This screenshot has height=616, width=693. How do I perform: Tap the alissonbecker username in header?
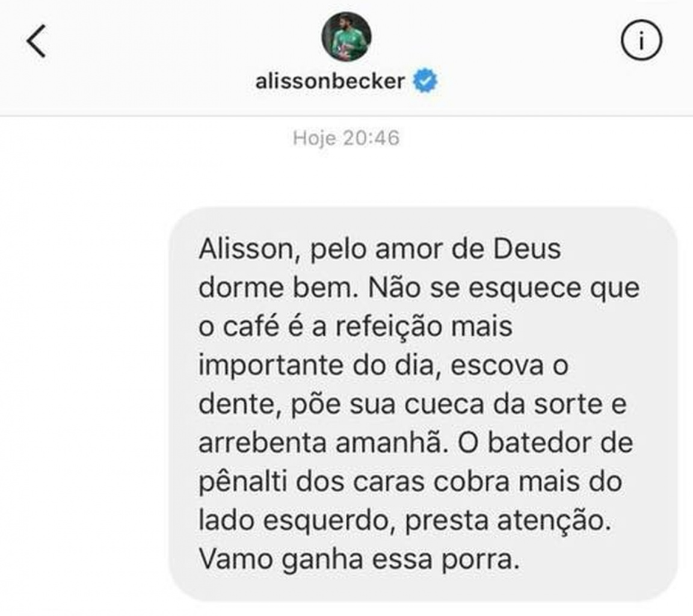click(x=330, y=81)
